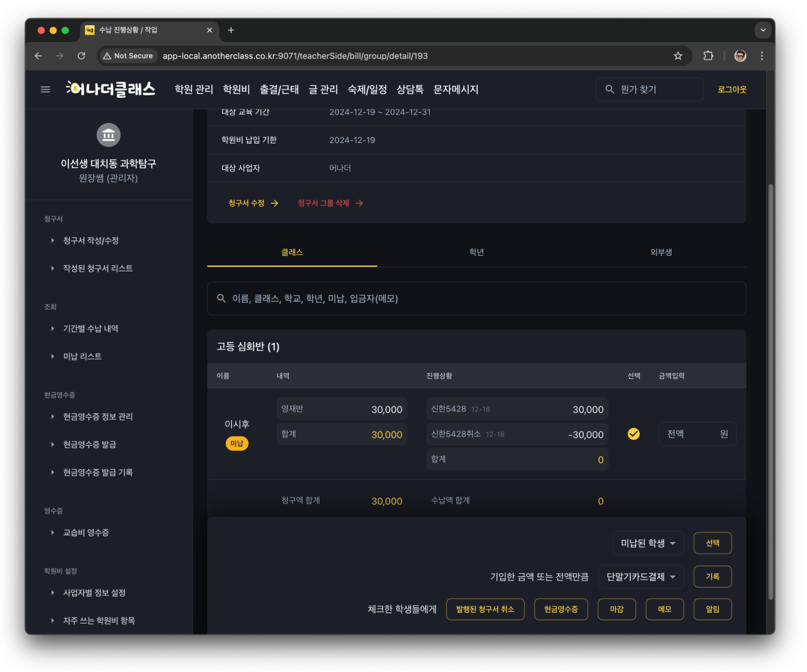Click the 마감 button
Image resolution: width=807 pixels, height=672 pixels.
[617, 610]
